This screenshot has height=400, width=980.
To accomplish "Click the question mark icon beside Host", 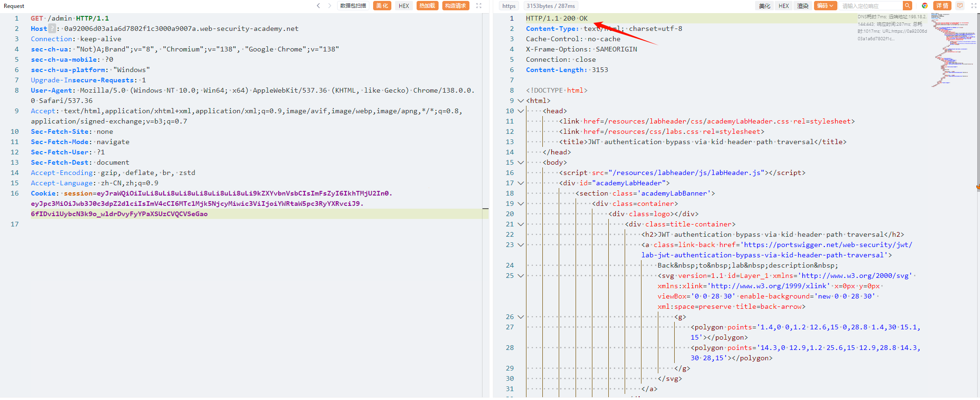I will point(52,29).
